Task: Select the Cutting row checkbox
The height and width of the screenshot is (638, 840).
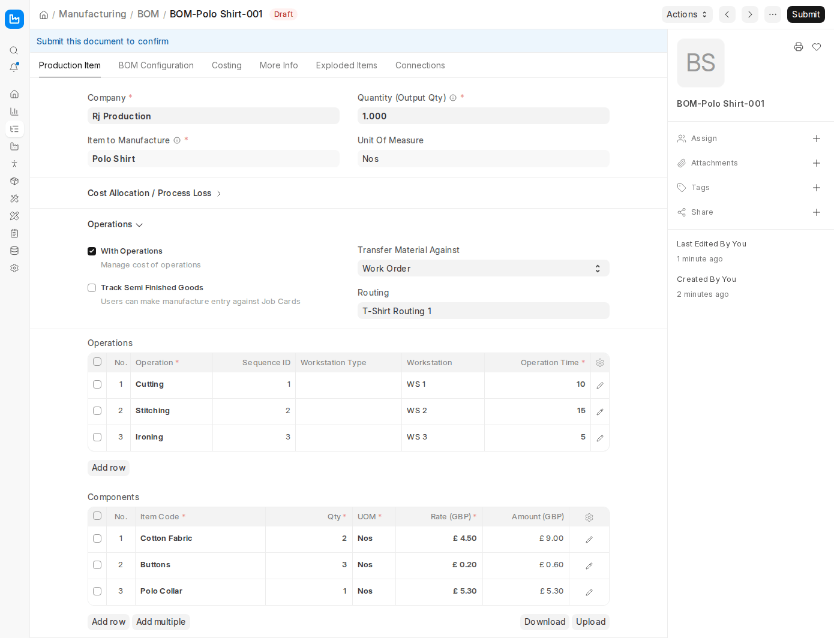Action: click(x=97, y=384)
